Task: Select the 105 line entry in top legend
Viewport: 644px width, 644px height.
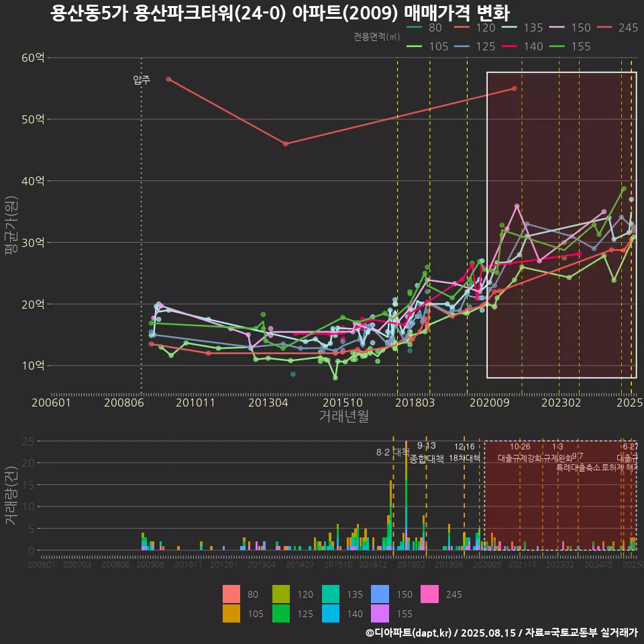Action: coord(427,46)
